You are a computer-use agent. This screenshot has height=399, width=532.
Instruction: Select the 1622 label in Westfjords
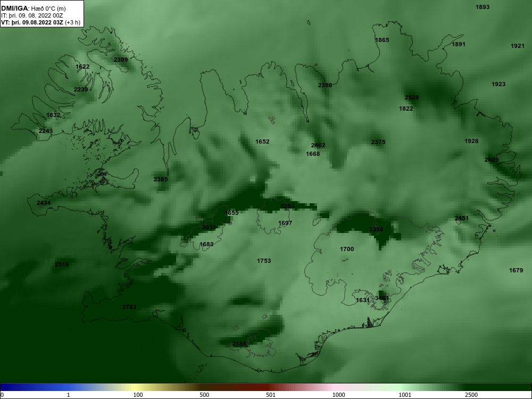pos(82,66)
